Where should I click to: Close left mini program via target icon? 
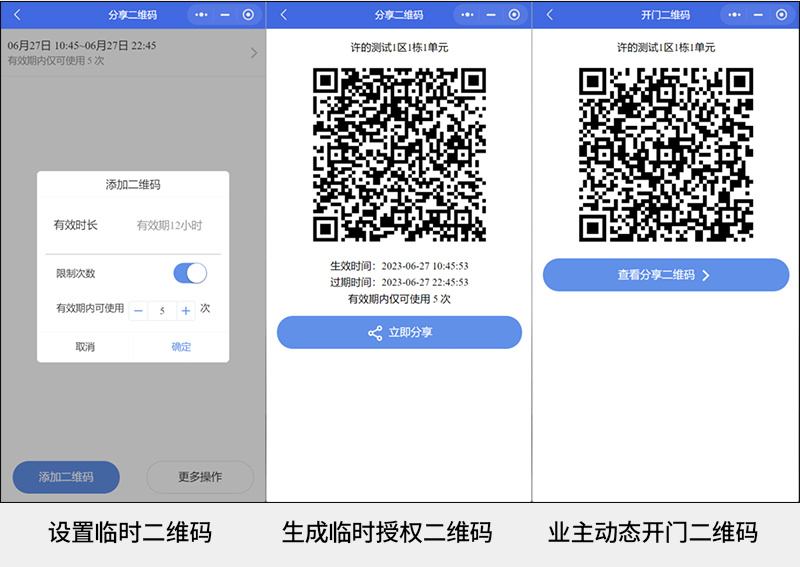[x=248, y=15]
